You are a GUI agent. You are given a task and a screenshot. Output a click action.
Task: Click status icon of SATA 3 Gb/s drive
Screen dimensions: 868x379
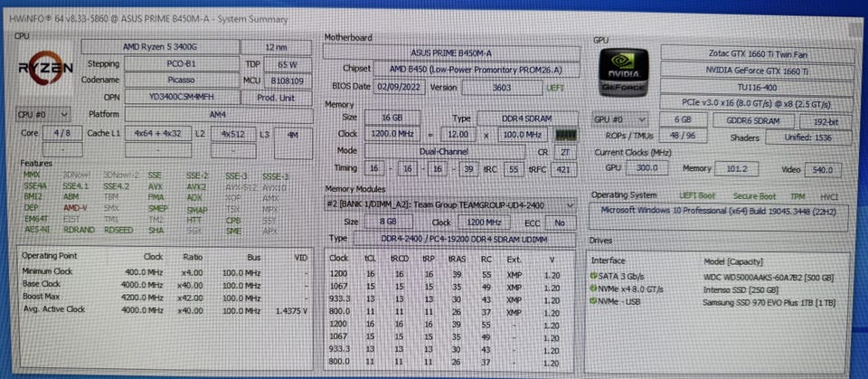pos(595,276)
